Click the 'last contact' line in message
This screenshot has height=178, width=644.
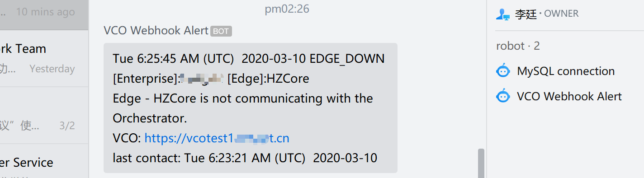coord(245,158)
